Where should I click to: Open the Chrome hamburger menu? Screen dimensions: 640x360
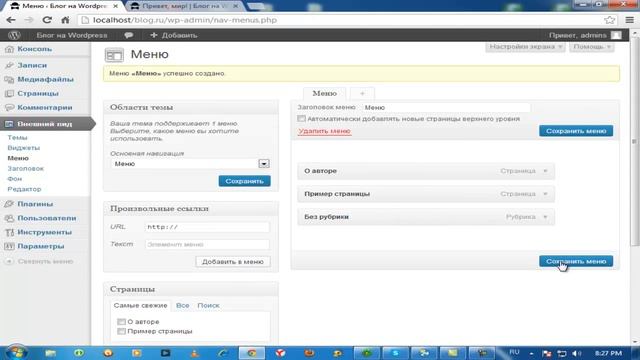coord(630,20)
